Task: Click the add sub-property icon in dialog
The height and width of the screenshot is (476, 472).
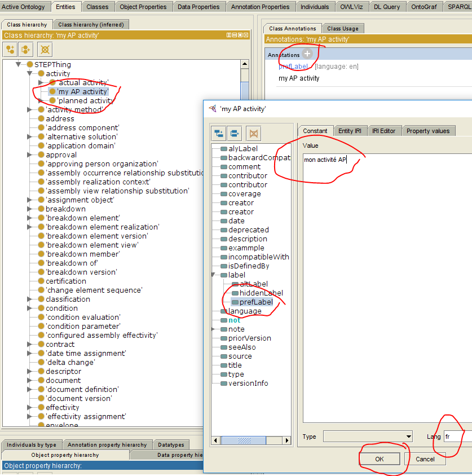Action: click(219, 134)
